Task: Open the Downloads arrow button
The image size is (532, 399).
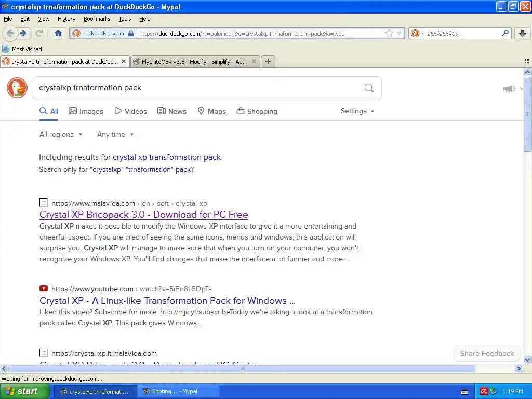Action: (x=523, y=33)
